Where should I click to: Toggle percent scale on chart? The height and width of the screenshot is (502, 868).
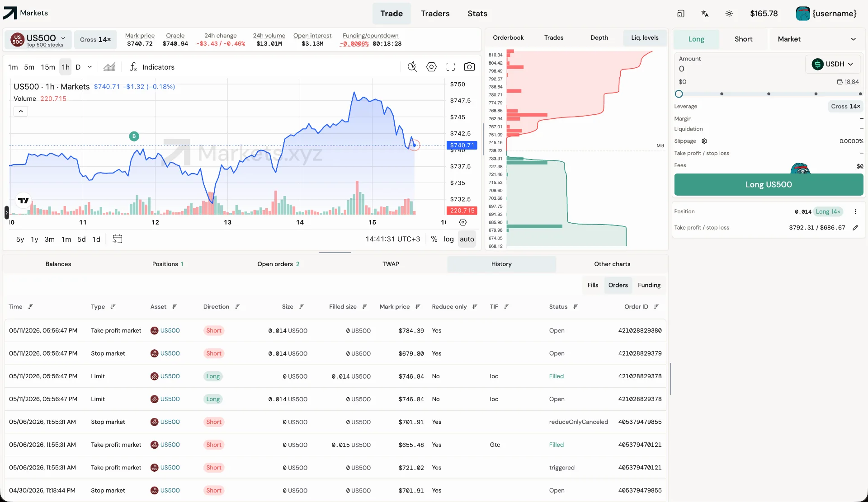tap(434, 239)
